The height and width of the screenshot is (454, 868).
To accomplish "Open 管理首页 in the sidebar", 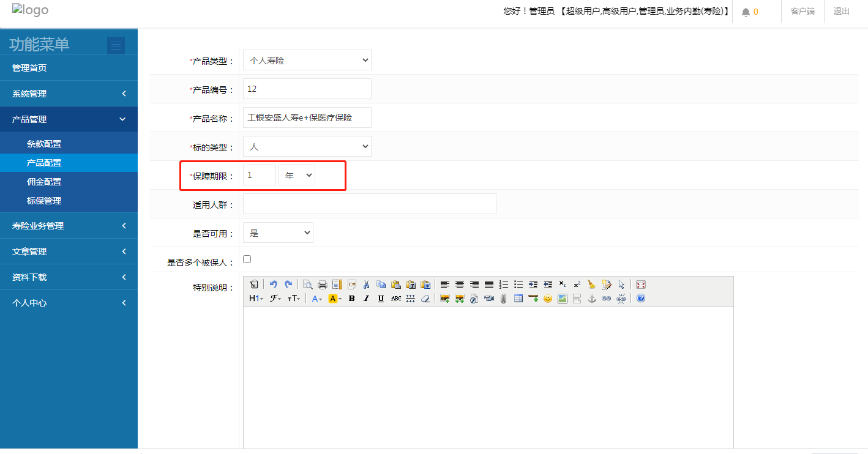I will coord(69,68).
